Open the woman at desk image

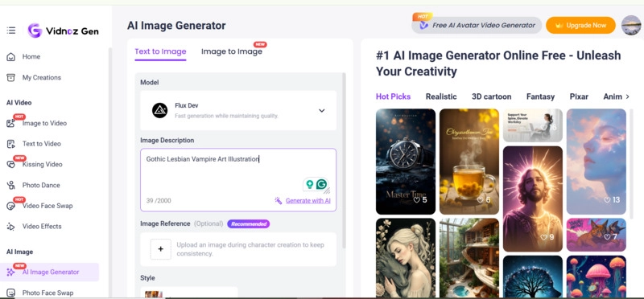tap(533, 125)
